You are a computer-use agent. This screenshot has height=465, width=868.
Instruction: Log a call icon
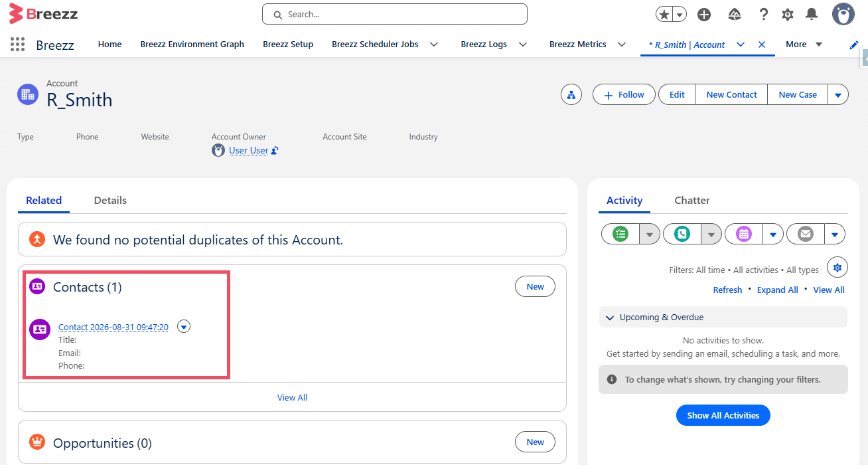682,234
